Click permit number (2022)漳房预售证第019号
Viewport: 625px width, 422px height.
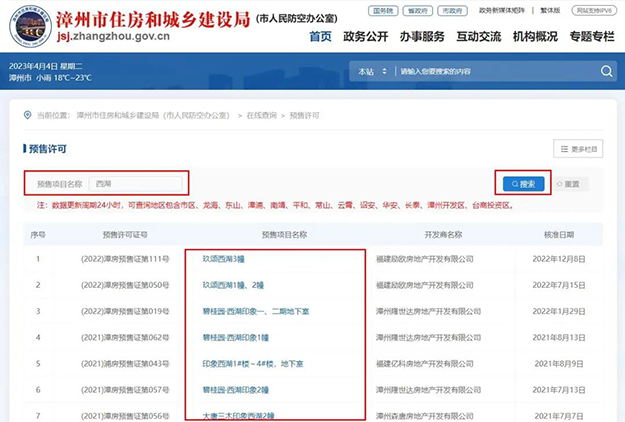125,311
